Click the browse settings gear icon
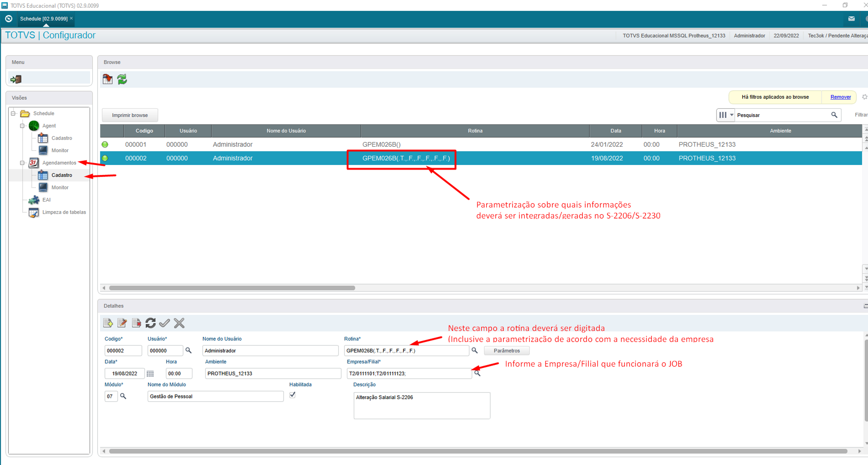The height and width of the screenshot is (465, 868). pyautogui.click(x=864, y=97)
